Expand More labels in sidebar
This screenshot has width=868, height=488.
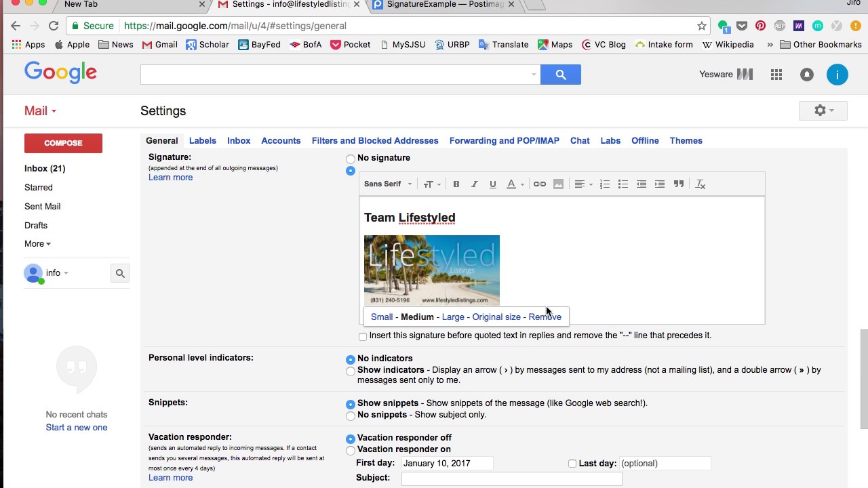(x=37, y=244)
